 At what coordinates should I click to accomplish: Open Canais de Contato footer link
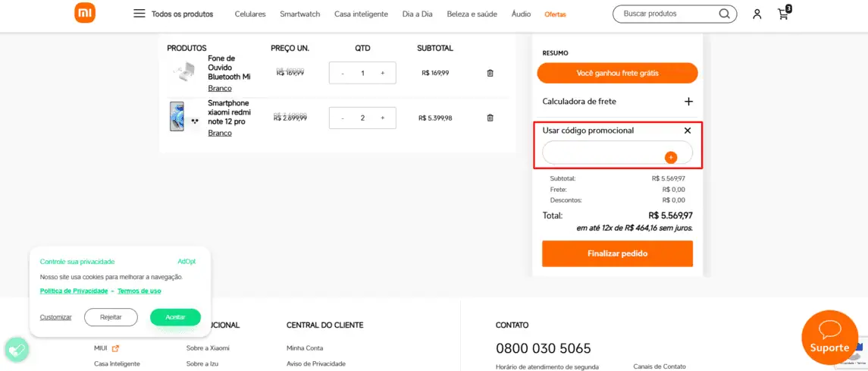click(x=660, y=366)
